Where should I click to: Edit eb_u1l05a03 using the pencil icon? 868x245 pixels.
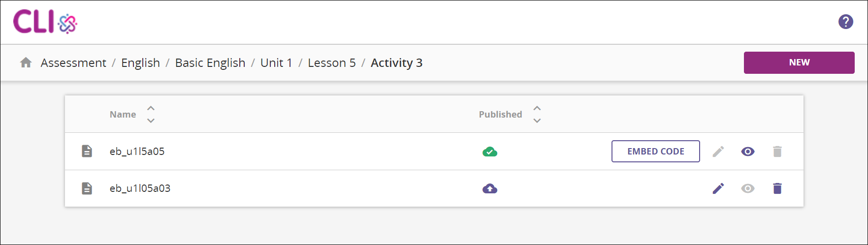pos(718,188)
